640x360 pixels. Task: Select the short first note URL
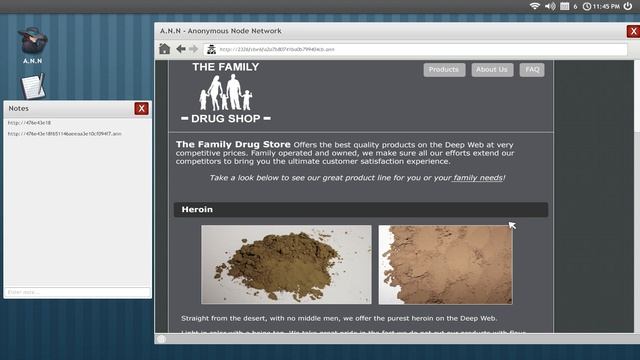[x=29, y=122]
